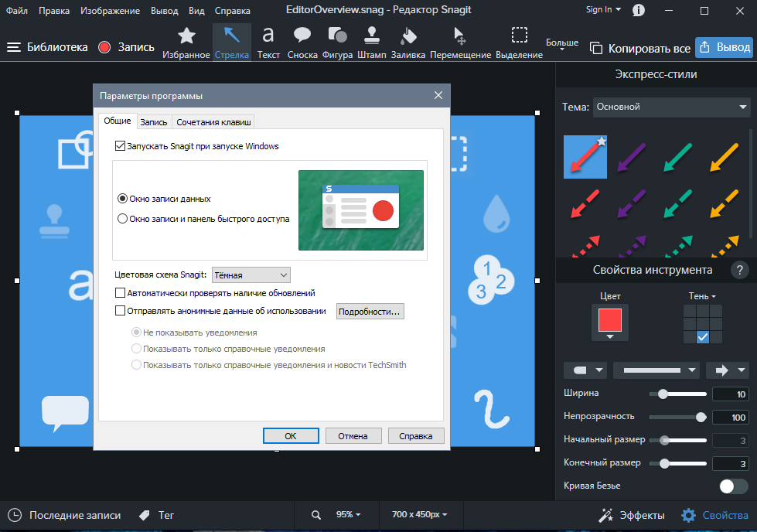Open the Вывод menu in the menu bar

click(x=164, y=10)
